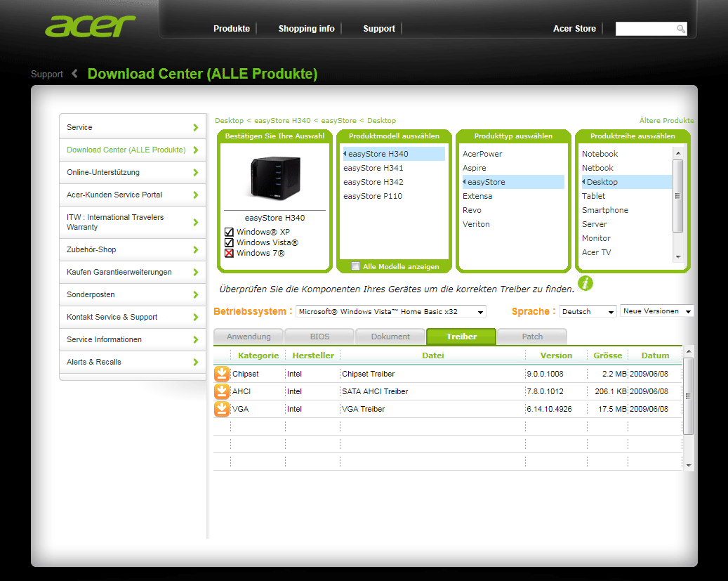Screen dimensions: 728x581
Task: Open the Zubehör-Shop sidebar link
Action: pos(133,249)
